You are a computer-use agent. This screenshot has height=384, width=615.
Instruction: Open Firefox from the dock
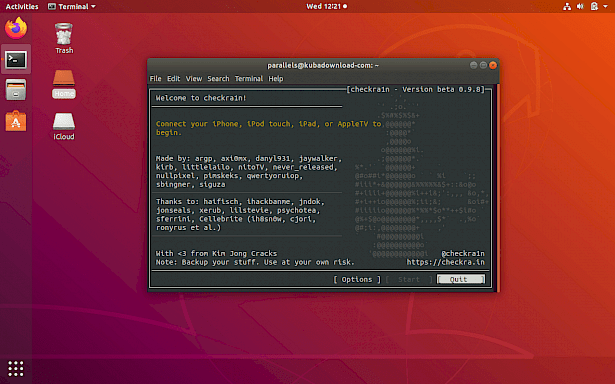[16, 28]
